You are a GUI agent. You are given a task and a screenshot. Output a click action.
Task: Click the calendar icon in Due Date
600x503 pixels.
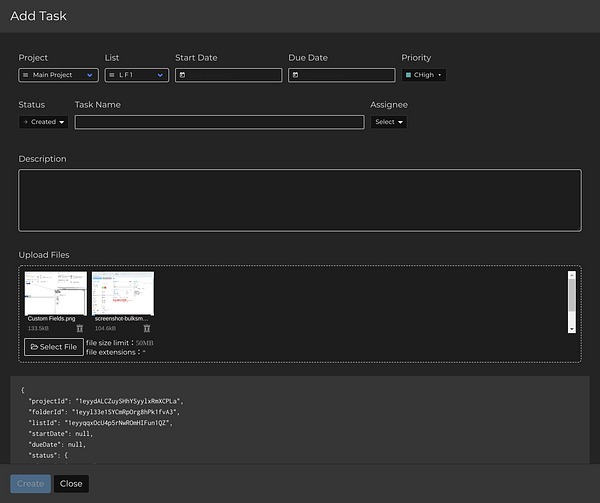295,75
